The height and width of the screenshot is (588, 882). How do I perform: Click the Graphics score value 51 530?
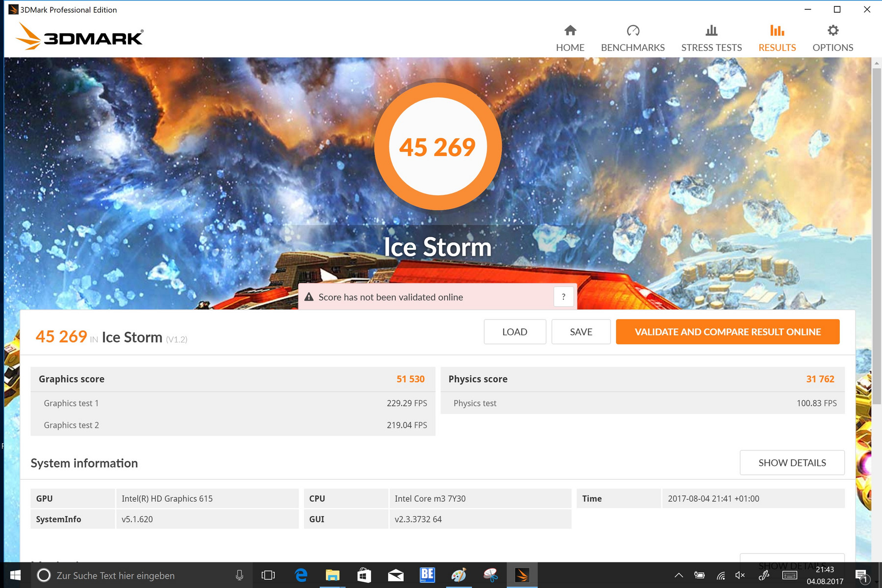411,379
